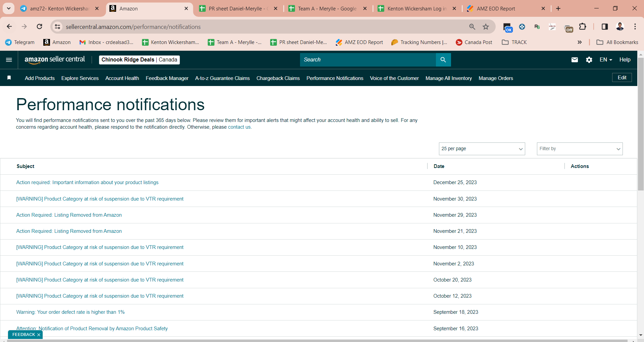Screen dimensions: 644x342
Task: Open the EN language dropdown
Action: point(606,60)
